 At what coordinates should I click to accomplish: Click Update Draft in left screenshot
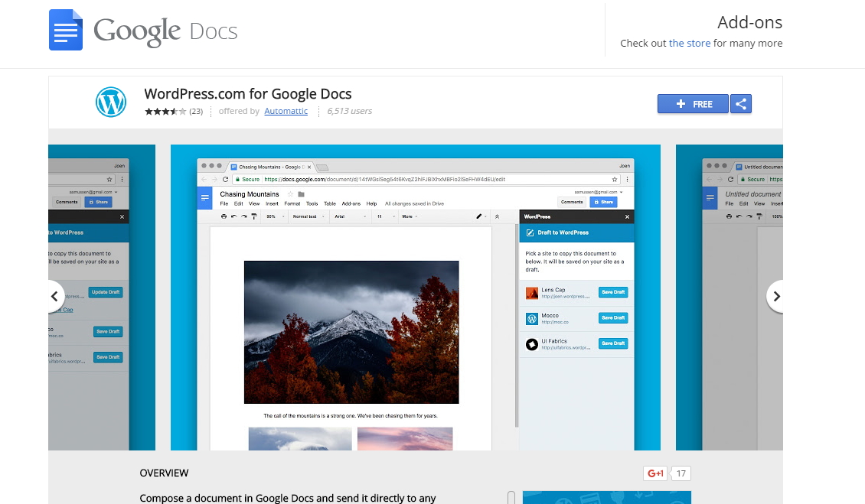click(106, 292)
